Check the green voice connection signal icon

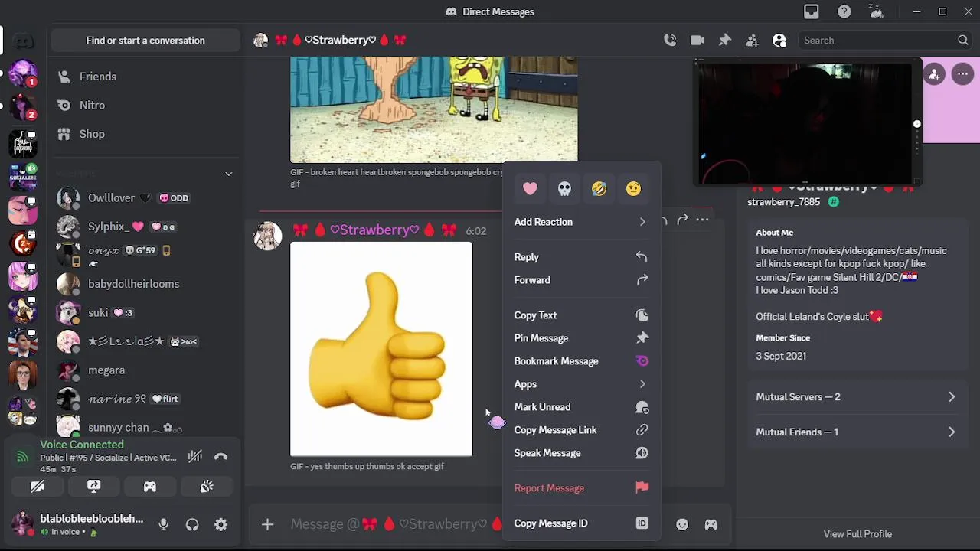(23, 457)
